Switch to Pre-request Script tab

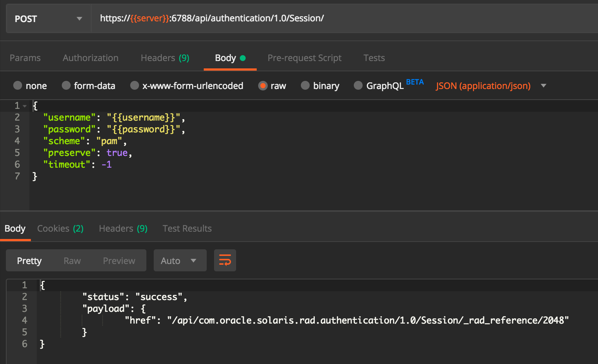304,58
